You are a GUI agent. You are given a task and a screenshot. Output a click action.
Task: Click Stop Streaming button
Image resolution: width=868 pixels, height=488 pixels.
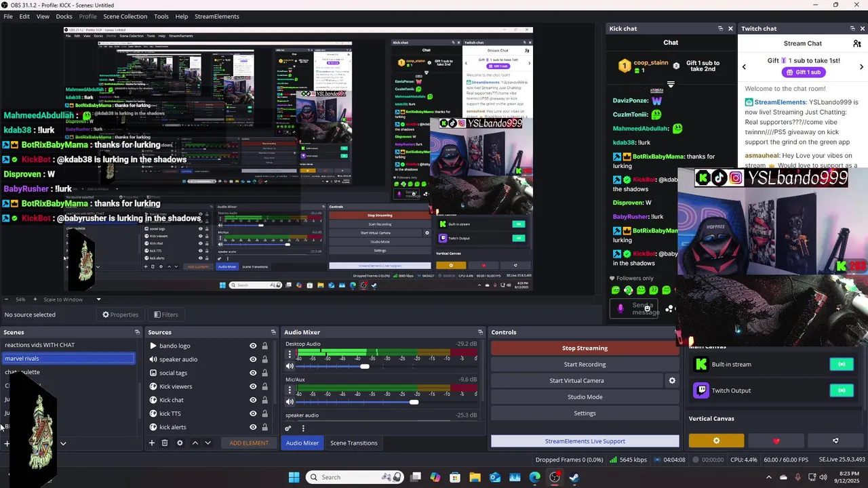coord(585,348)
